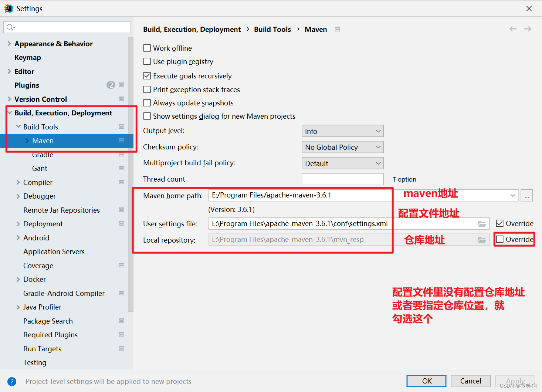Enable Use plugin registry checkbox

point(147,61)
